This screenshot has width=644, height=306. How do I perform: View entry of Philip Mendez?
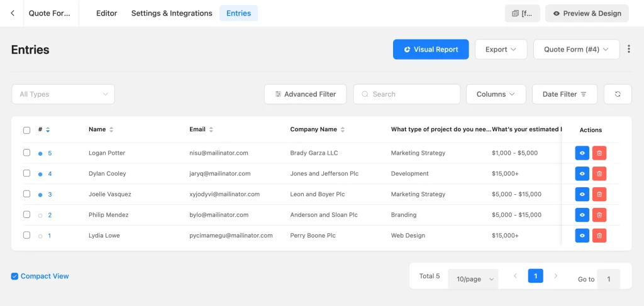pos(582,214)
